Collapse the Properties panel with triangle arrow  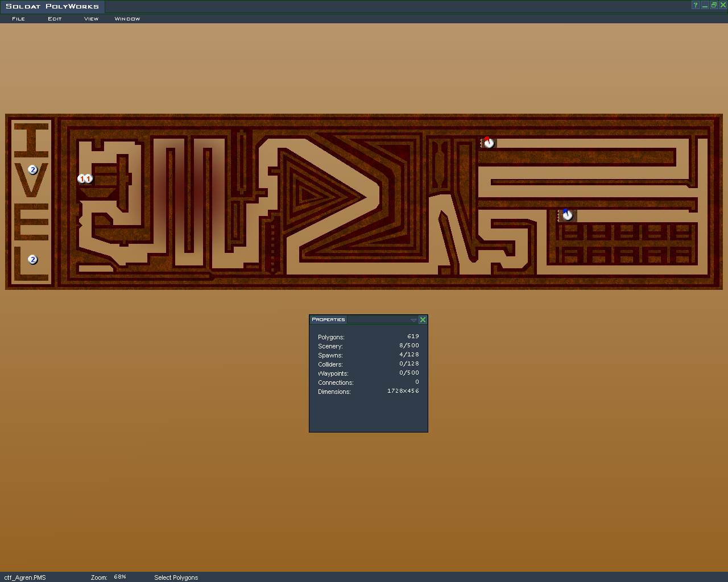pos(413,320)
